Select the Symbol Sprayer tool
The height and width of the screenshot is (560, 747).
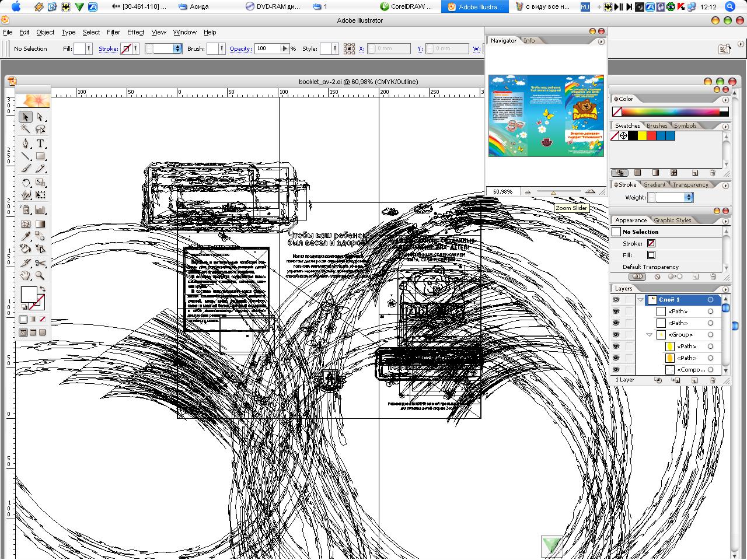coord(26,209)
